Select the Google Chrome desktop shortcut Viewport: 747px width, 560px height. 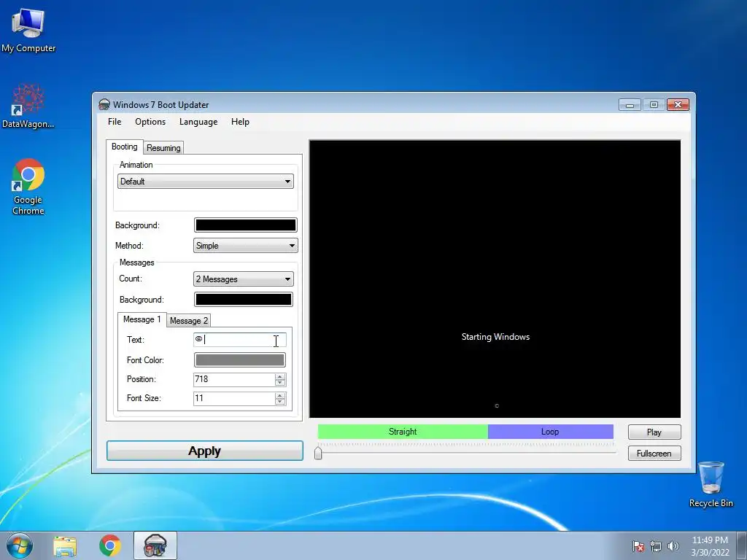tap(28, 187)
